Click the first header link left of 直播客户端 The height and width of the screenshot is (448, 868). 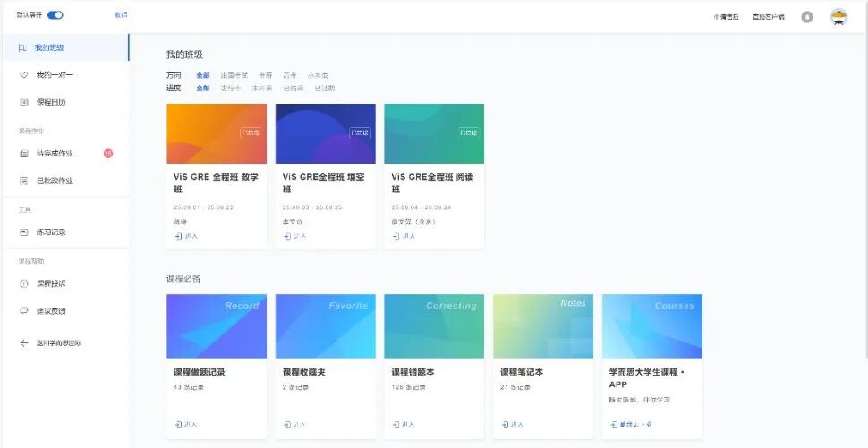tap(726, 17)
